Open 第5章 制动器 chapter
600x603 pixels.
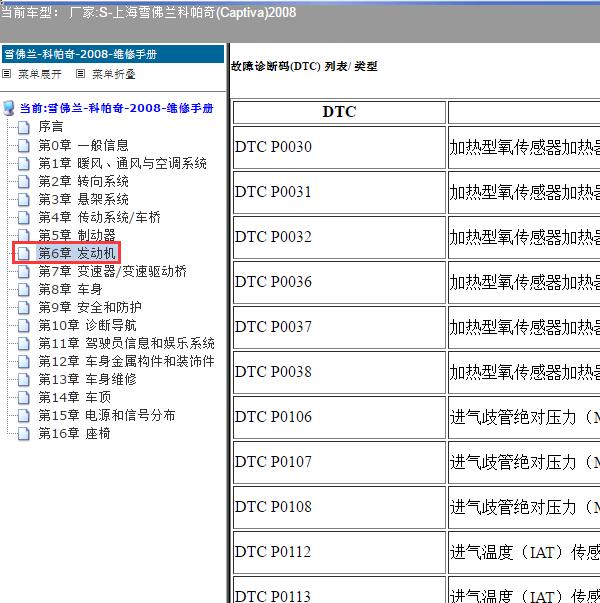click(77, 235)
